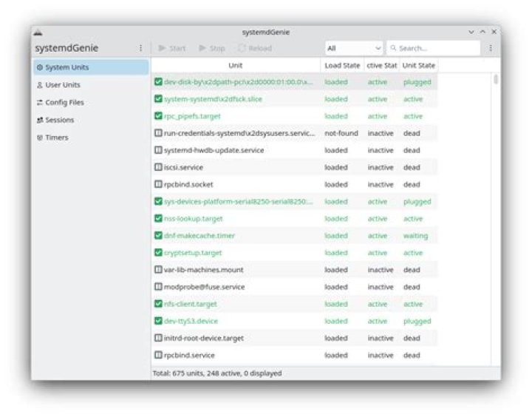The image size is (532, 417).
Task: Click 'inactive' state of var-lib-machines.mount
Action: coord(381,270)
